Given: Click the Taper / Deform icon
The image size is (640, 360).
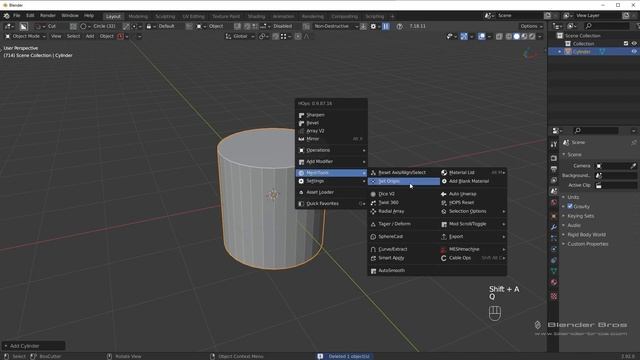Looking at the screenshot, I should 373,224.
